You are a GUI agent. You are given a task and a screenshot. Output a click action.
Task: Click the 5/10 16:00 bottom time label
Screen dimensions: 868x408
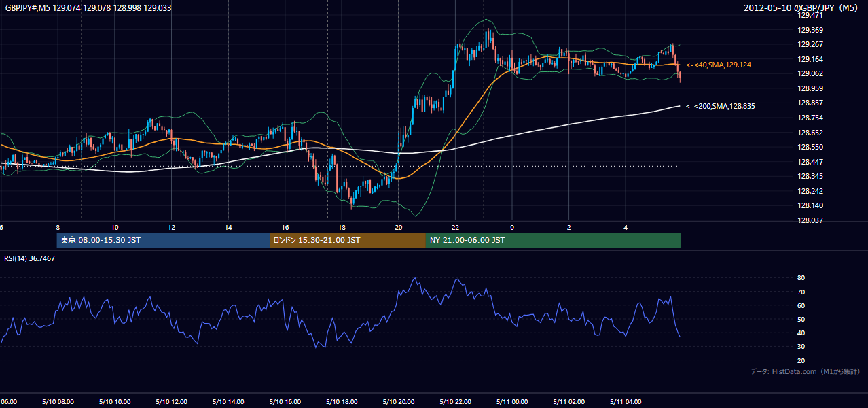point(285,402)
